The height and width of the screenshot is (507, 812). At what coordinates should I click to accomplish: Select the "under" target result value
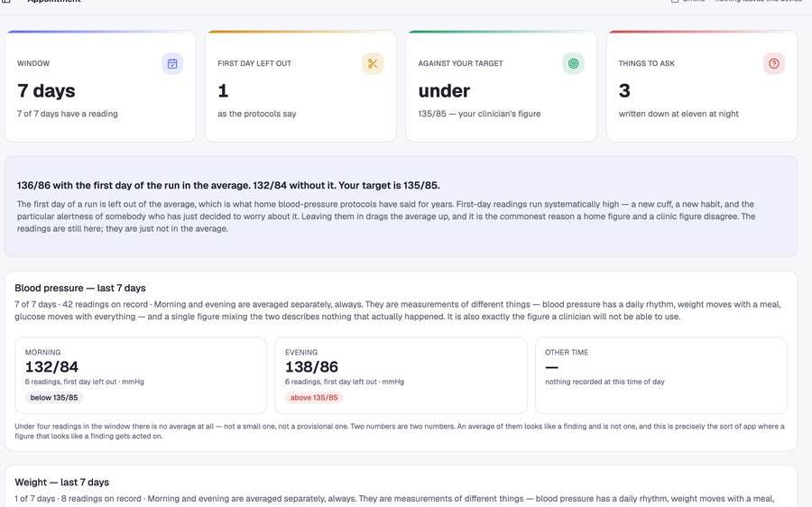click(x=444, y=90)
